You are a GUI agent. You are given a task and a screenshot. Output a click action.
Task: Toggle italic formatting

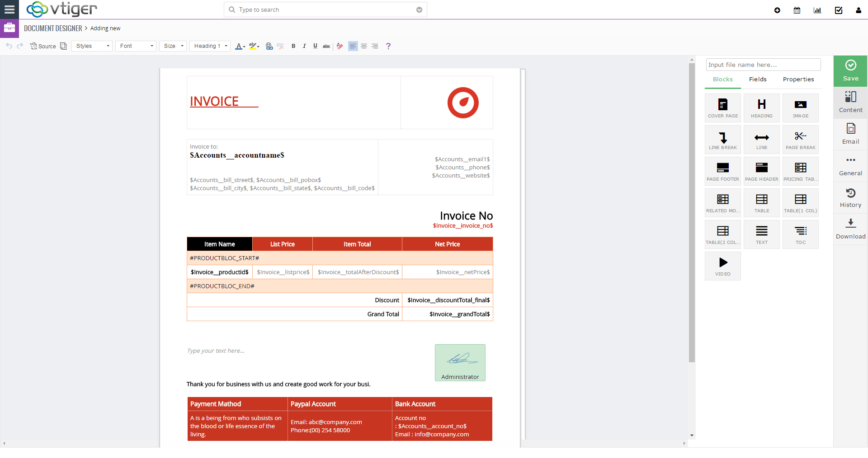click(304, 46)
